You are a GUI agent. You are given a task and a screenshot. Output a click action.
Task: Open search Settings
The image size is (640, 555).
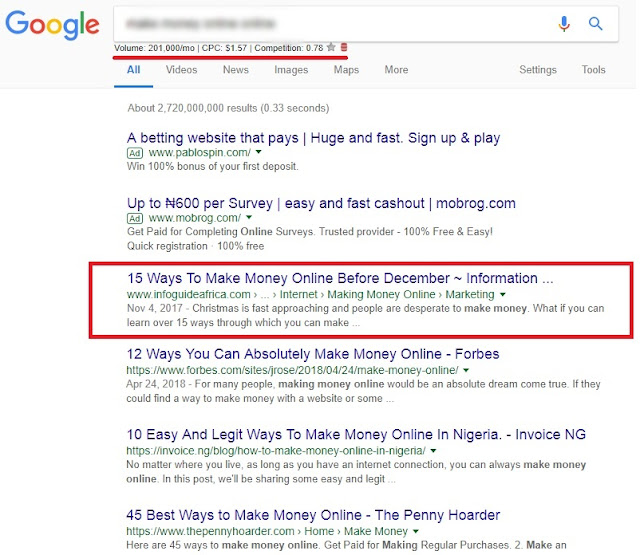[538, 70]
